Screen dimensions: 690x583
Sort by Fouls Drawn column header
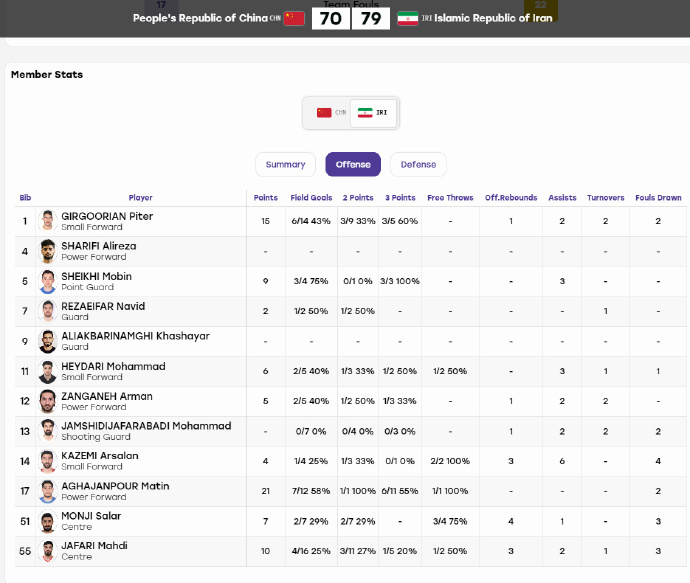tap(658, 198)
